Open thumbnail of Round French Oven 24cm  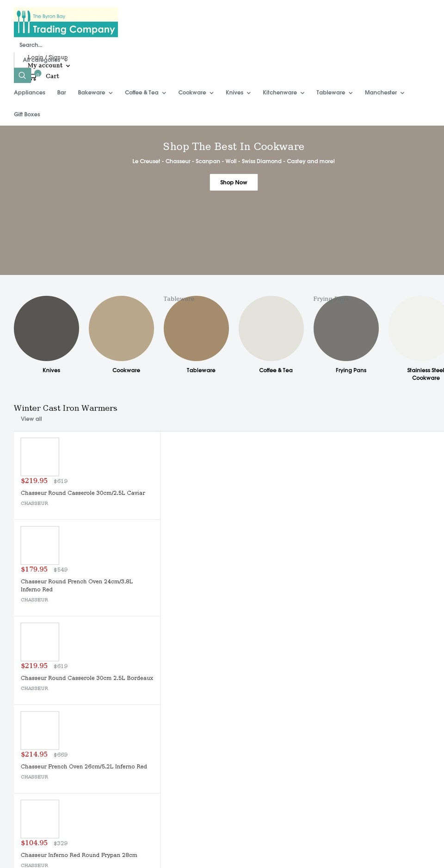click(40, 545)
